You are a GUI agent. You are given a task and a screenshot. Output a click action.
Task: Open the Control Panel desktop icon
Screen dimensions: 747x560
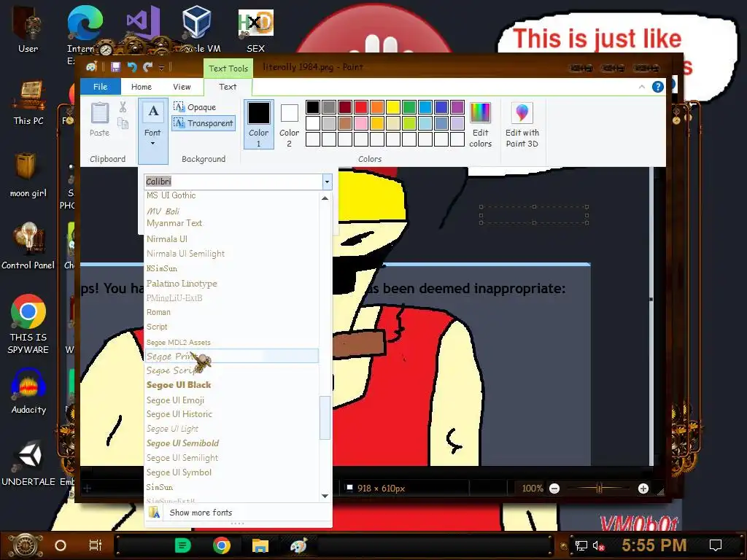(28, 246)
